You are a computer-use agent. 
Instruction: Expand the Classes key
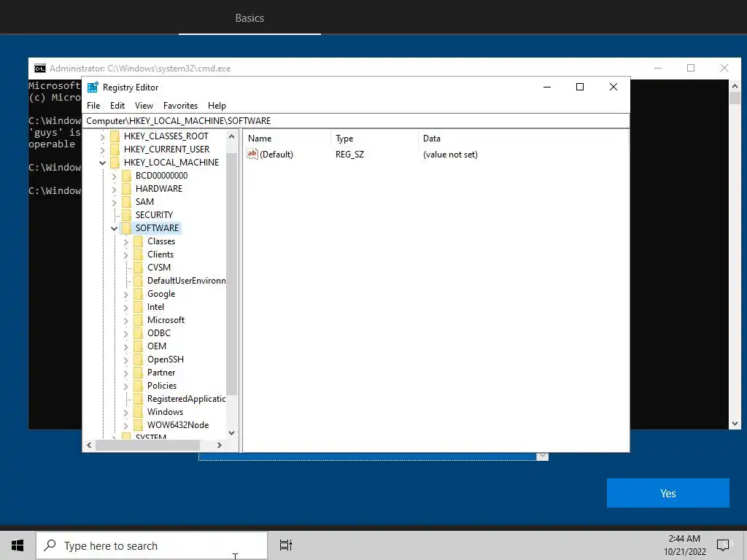coord(125,242)
